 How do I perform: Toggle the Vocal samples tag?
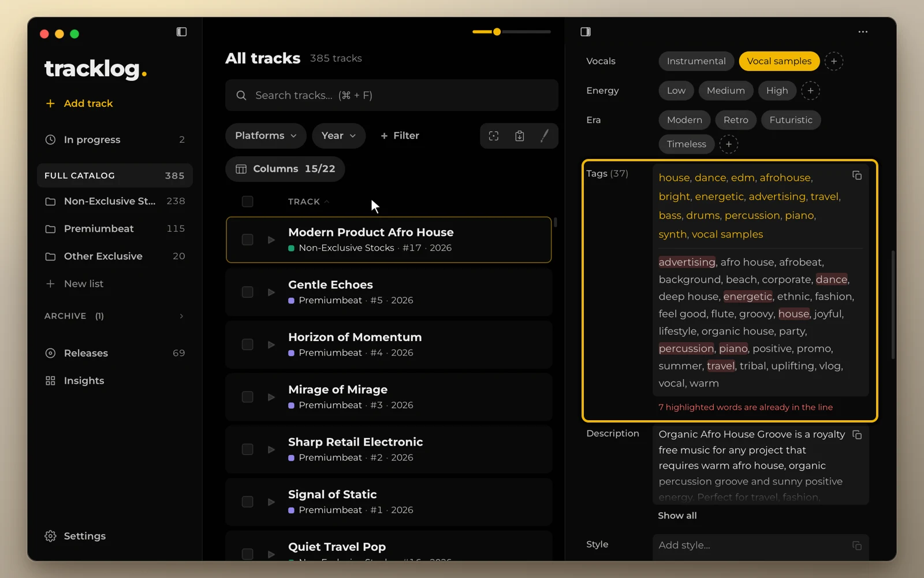pos(779,61)
